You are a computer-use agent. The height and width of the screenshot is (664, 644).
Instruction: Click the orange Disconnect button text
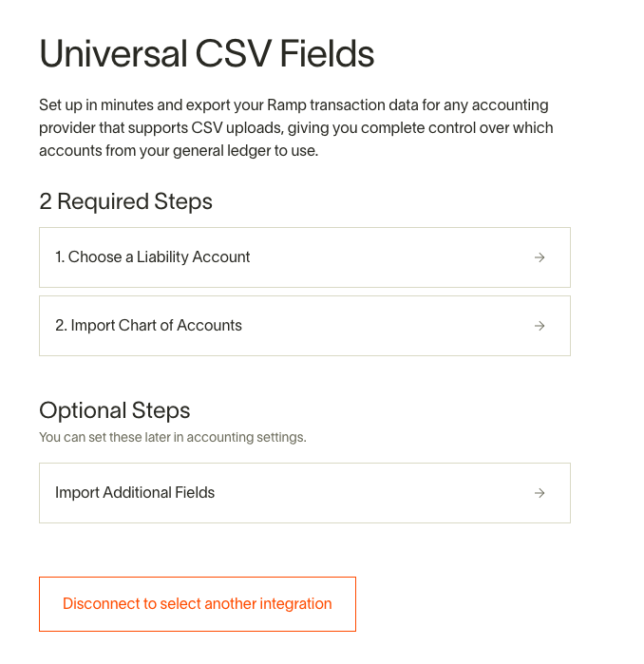click(x=198, y=604)
